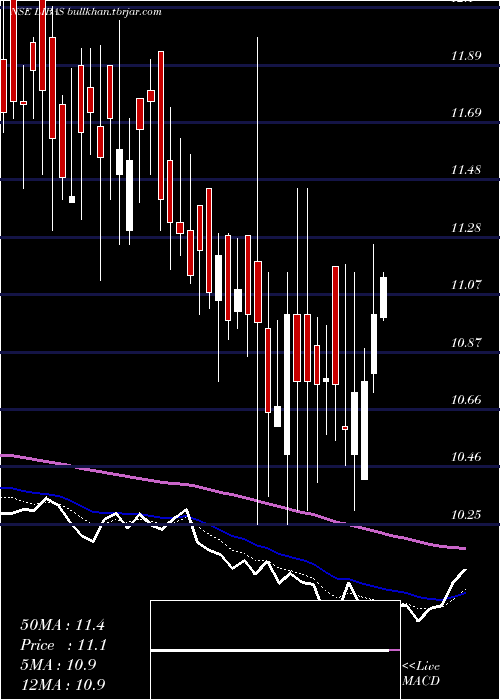Viewport: 500px width, 700px height.
Task: Click the 12MA : 10.9 readout
Action: (63, 684)
